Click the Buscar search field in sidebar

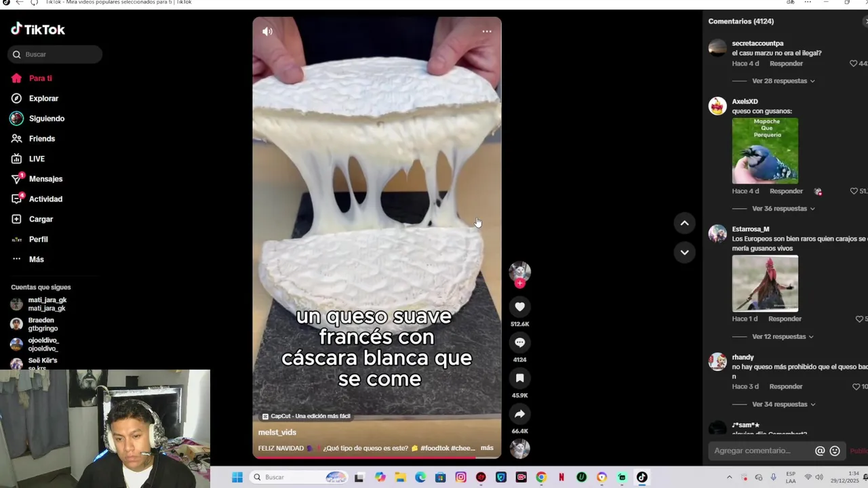tap(55, 54)
